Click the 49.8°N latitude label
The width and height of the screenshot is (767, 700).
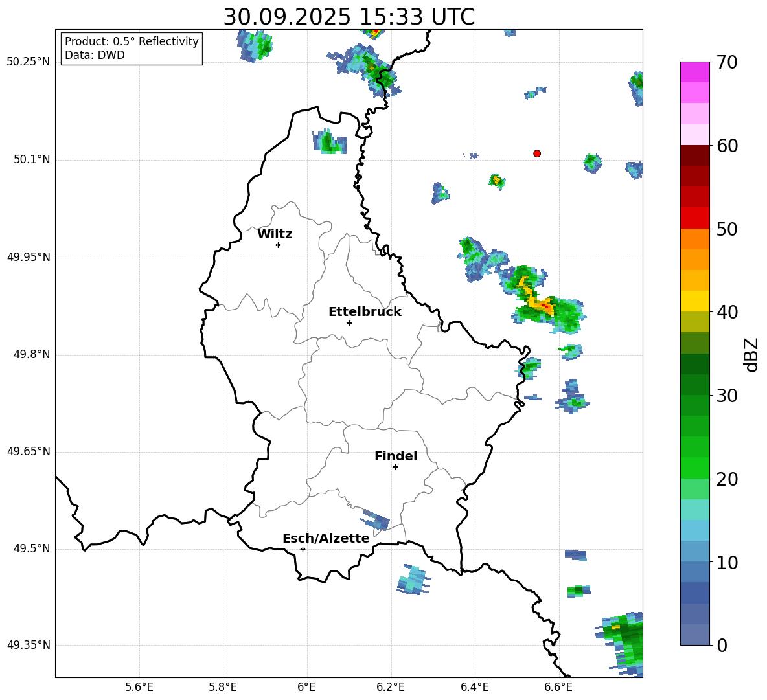(x=32, y=354)
